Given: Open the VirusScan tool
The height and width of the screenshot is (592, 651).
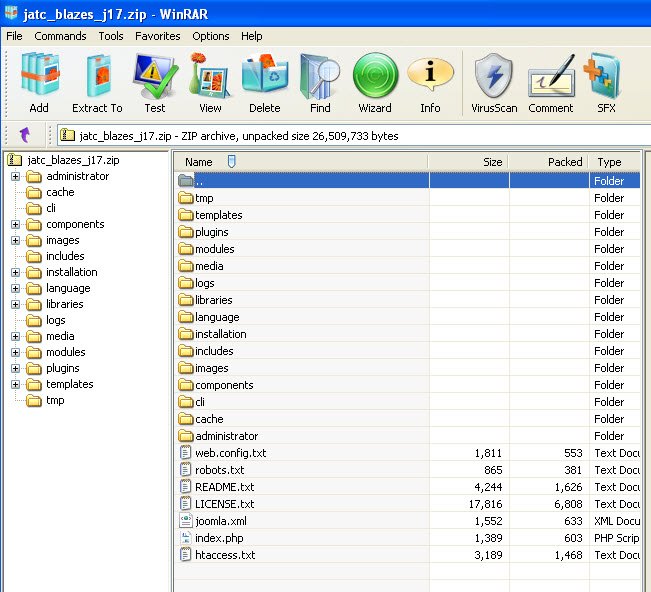Looking at the screenshot, I should coord(494,83).
